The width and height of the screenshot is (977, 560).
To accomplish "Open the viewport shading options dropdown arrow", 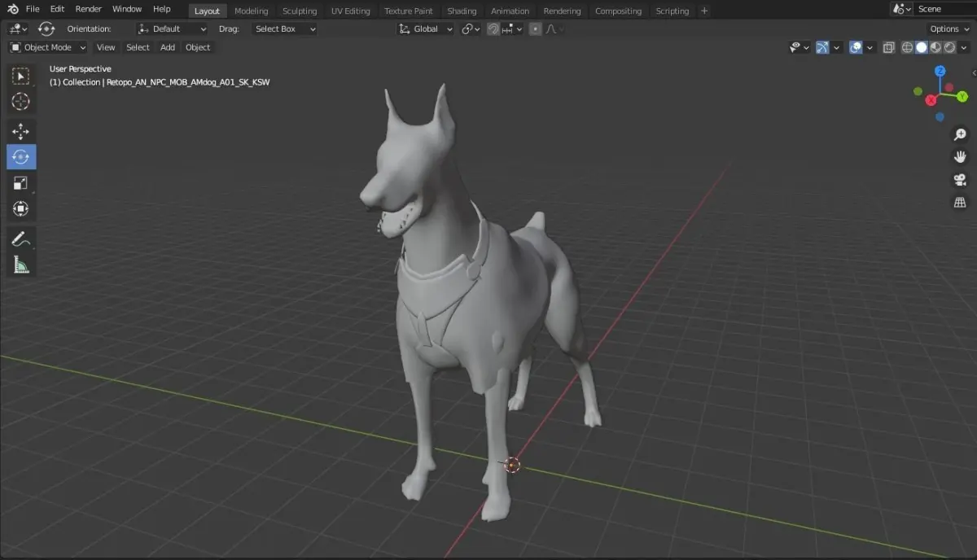I will [964, 47].
